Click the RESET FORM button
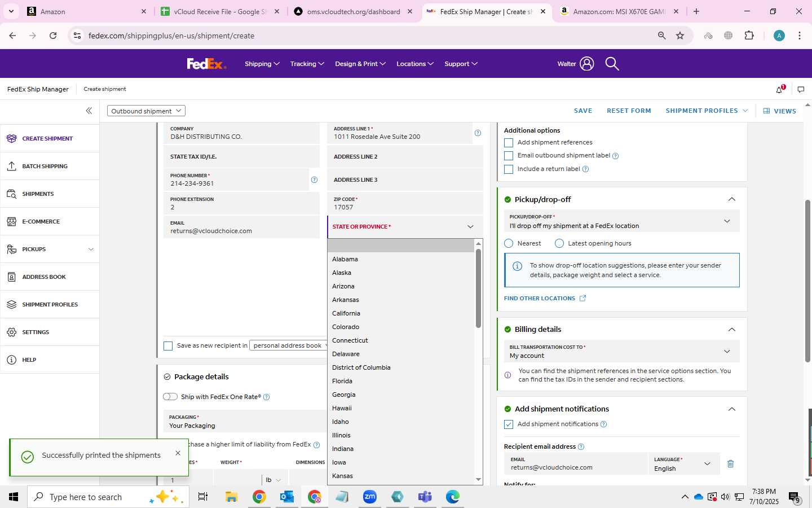 (629, 111)
